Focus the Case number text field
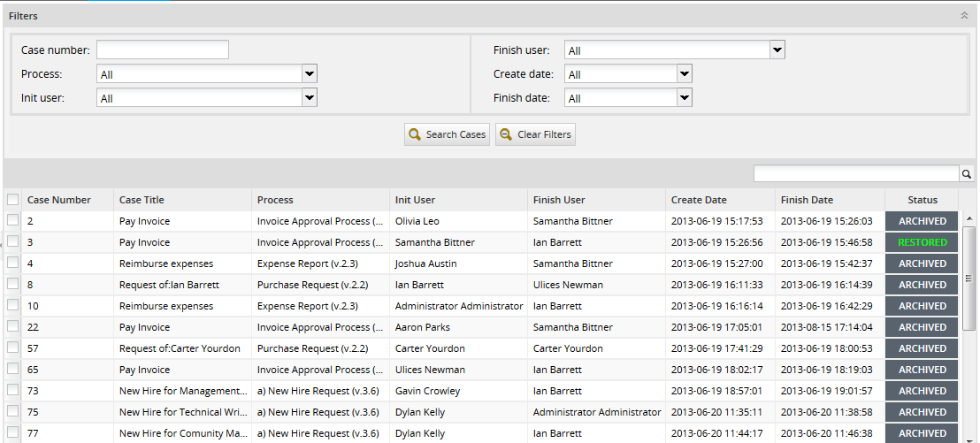This screenshot has height=443, width=980. (163, 50)
